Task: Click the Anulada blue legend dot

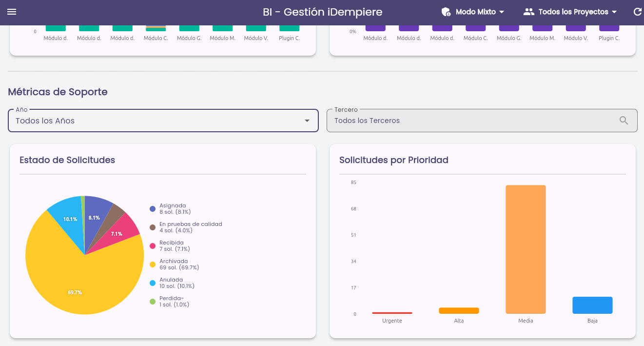Action: [x=153, y=283]
